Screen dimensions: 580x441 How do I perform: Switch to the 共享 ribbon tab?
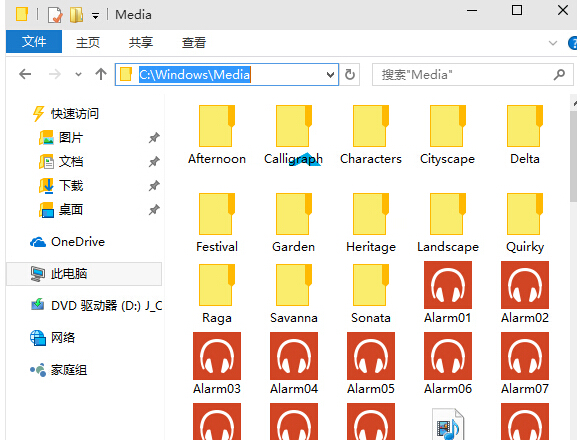point(141,42)
